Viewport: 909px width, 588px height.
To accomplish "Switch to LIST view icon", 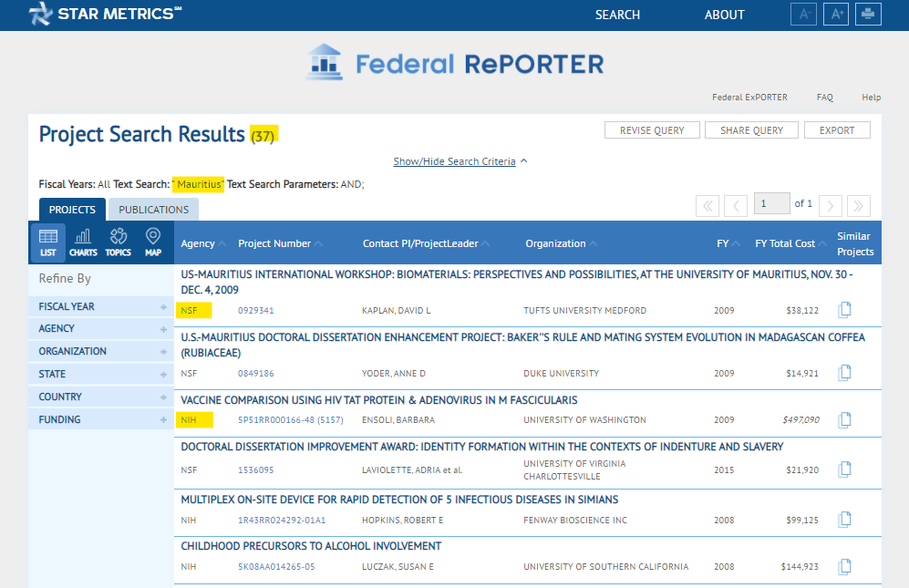I will [48, 242].
